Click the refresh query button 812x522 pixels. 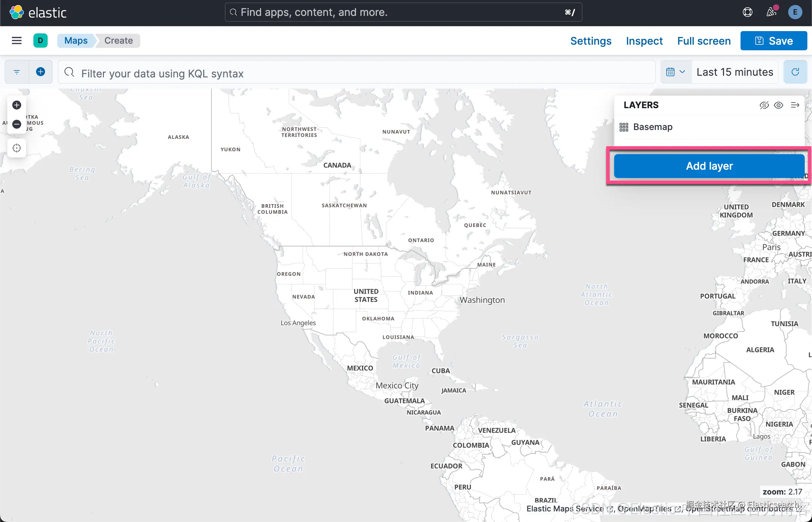coord(795,72)
